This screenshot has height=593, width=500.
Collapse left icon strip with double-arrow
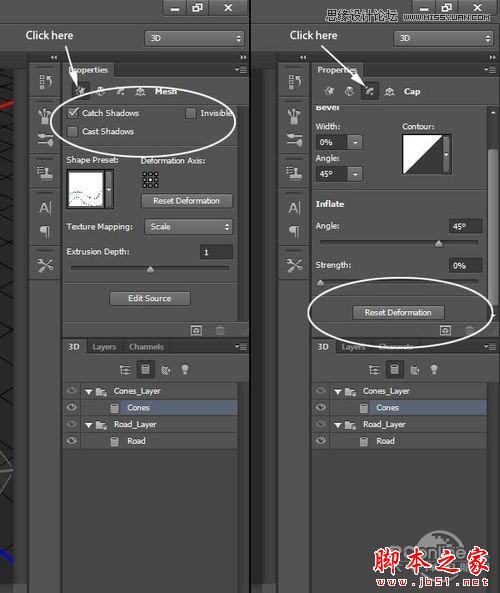(54, 57)
